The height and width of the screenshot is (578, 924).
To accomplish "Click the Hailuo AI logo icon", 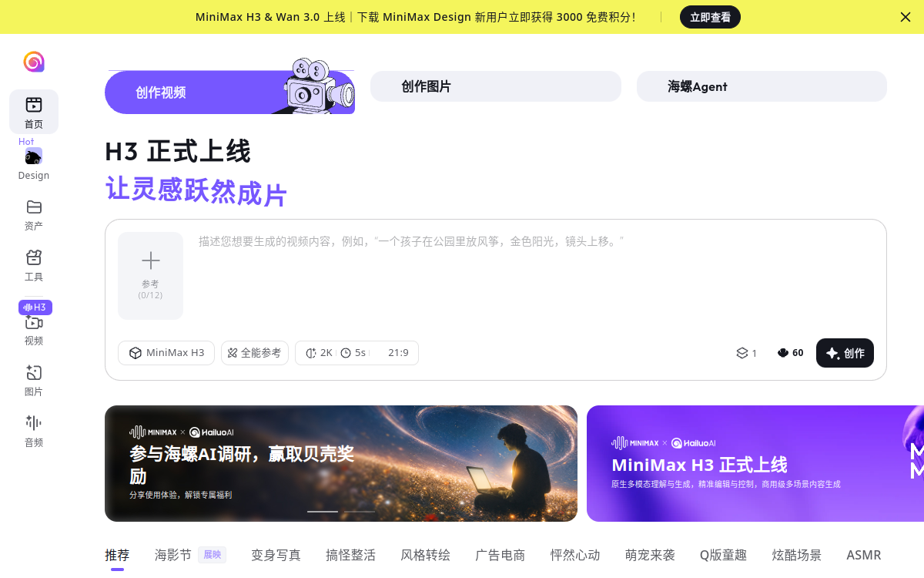I will click(x=34, y=62).
